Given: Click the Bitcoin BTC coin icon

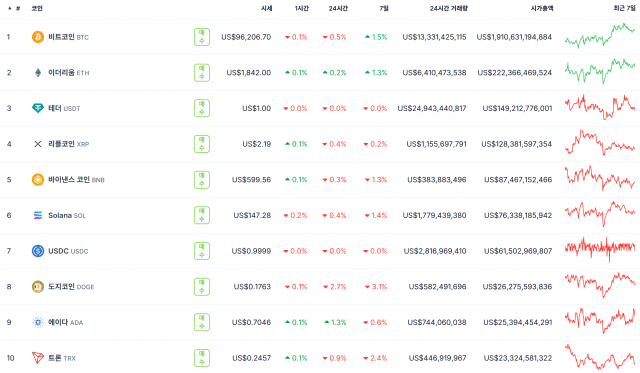Looking at the screenshot, I should [x=38, y=37].
